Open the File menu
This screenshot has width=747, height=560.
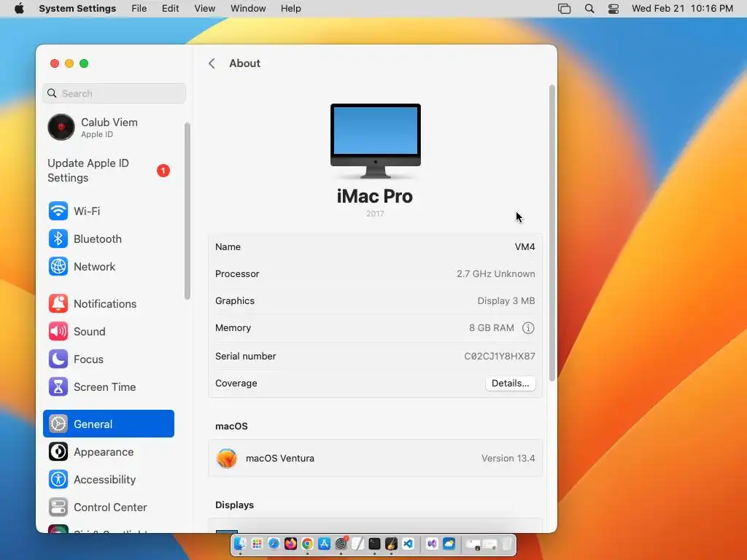point(139,8)
